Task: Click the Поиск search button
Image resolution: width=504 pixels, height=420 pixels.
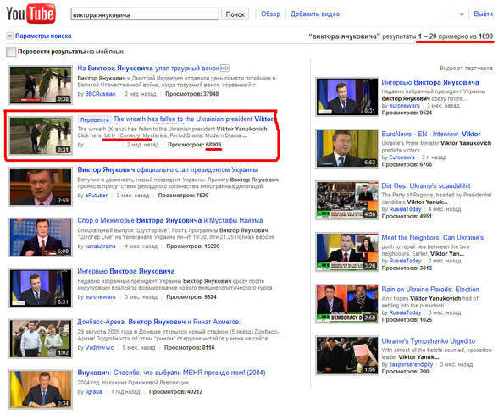Action: [x=235, y=14]
